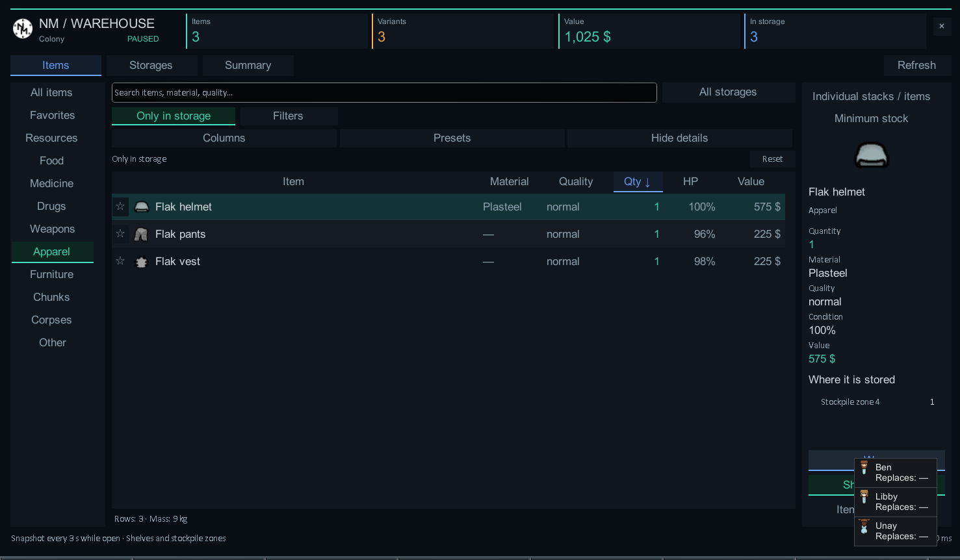960x560 pixels.
Task: Select the Flak pants row name
Action: click(x=181, y=234)
